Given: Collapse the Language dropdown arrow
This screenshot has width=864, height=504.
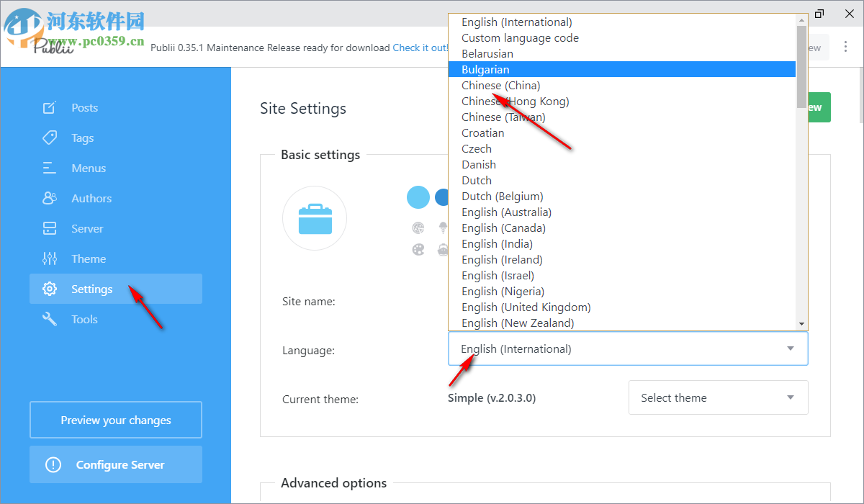Looking at the screenshot, I should [790, 349].
